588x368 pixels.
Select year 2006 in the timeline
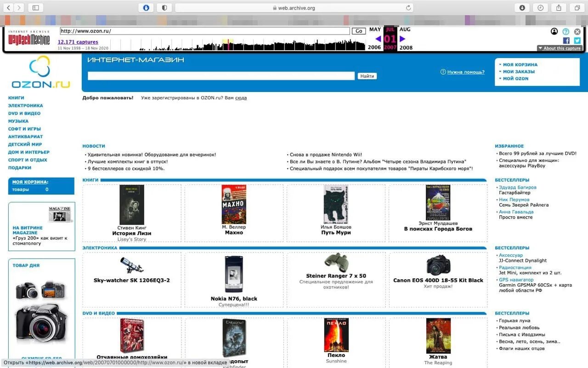(374, 47)
